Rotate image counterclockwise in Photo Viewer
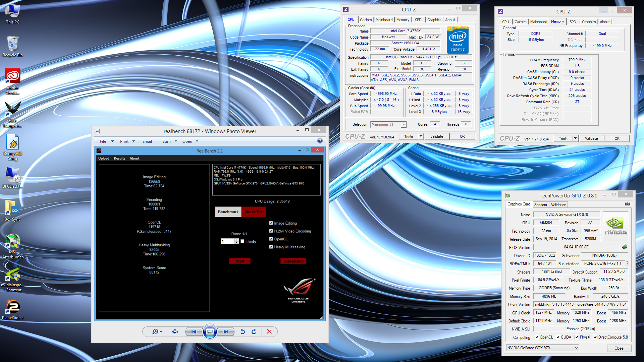This screenshot has width=644, height=362. [x=243, y=331]
